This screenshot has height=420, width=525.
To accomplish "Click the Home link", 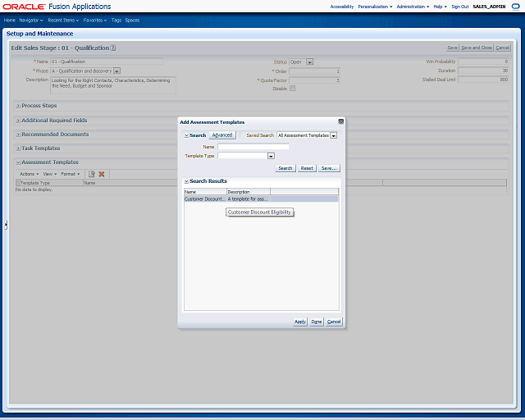I will [x=10, y=21].
